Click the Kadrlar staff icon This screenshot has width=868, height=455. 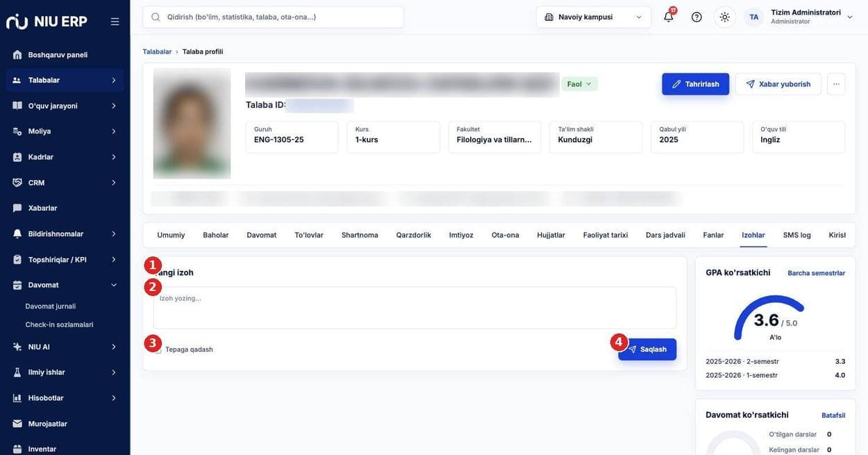click(17, 157)
